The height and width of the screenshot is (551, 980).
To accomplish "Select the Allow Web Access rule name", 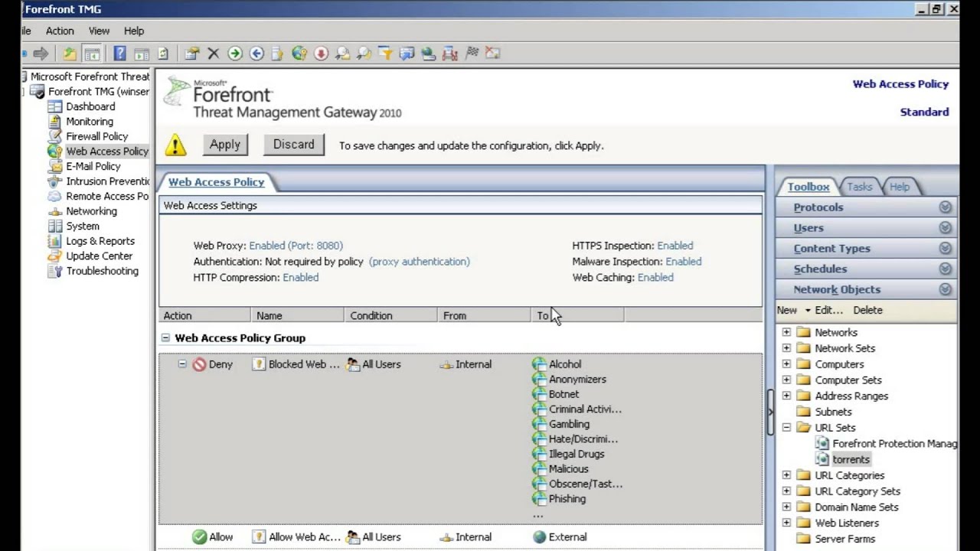I will (305, 537).
